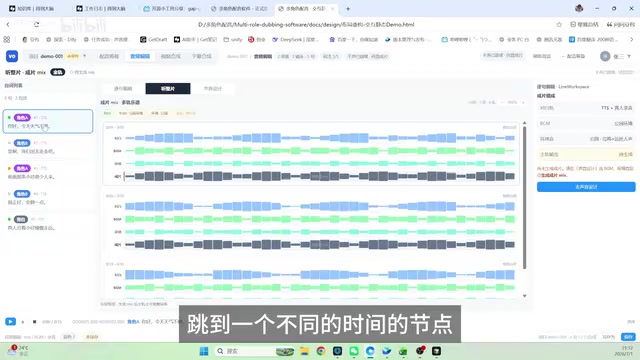Switch to the 视频合成 top tab
Viewport: 640px width, 360px height.
click(x=171, y=56)
